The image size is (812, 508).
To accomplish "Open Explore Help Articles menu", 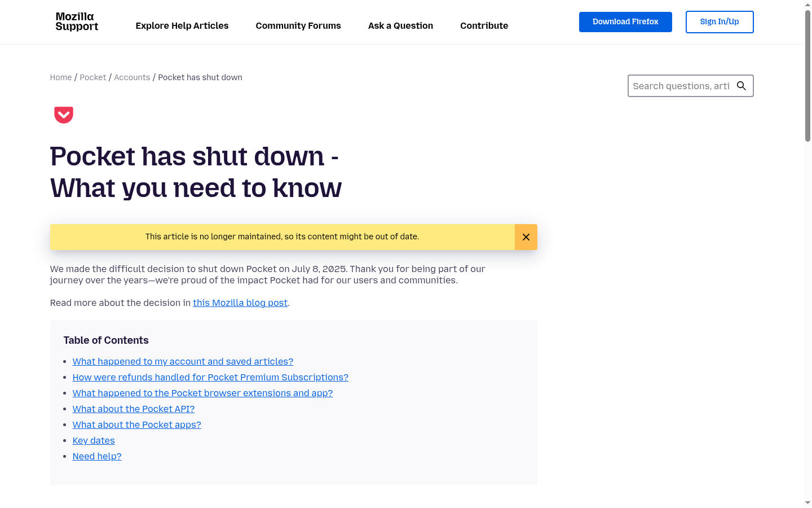I will point(182,25).
